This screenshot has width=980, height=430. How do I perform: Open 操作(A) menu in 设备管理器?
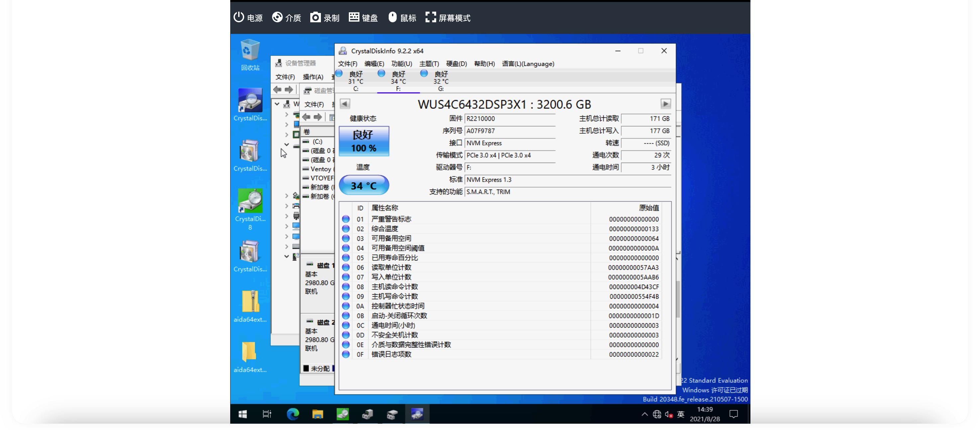313,77
